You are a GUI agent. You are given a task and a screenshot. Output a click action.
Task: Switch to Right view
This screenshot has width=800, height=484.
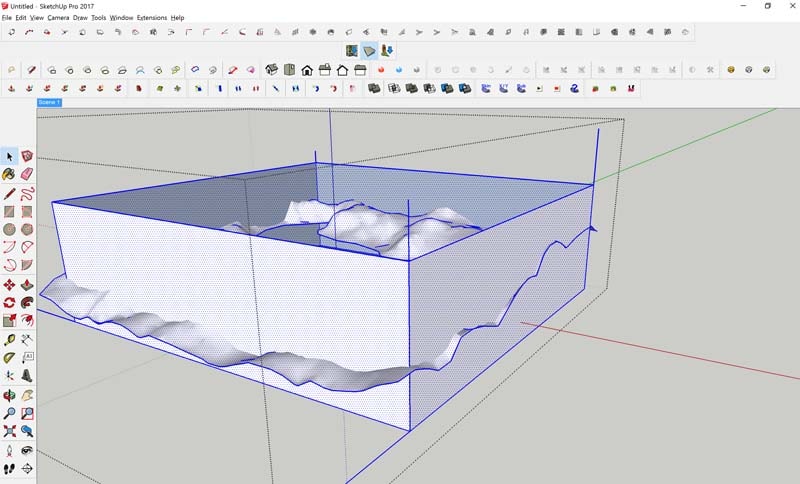(325, 70)
